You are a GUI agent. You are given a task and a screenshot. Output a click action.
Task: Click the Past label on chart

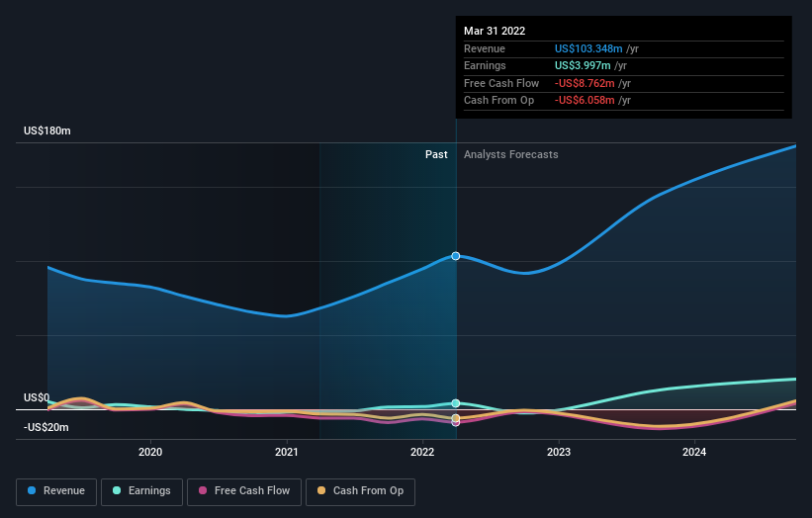coord(436,154)
